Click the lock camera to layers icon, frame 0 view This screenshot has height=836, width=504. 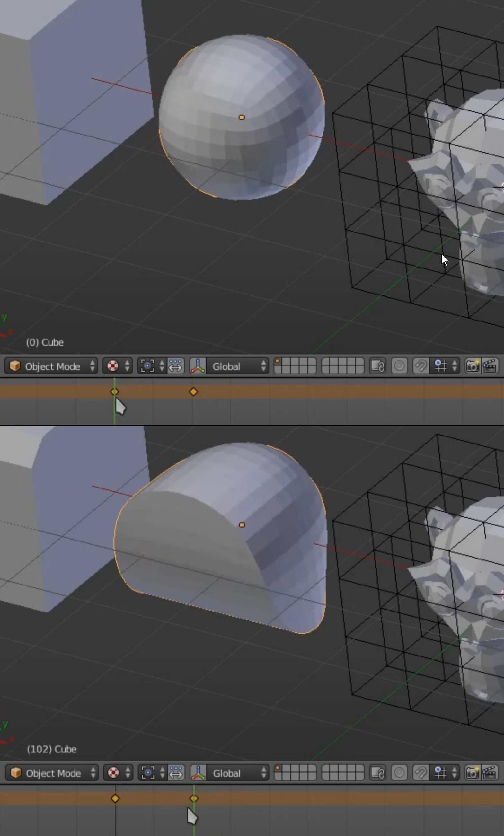coord(378,366)
